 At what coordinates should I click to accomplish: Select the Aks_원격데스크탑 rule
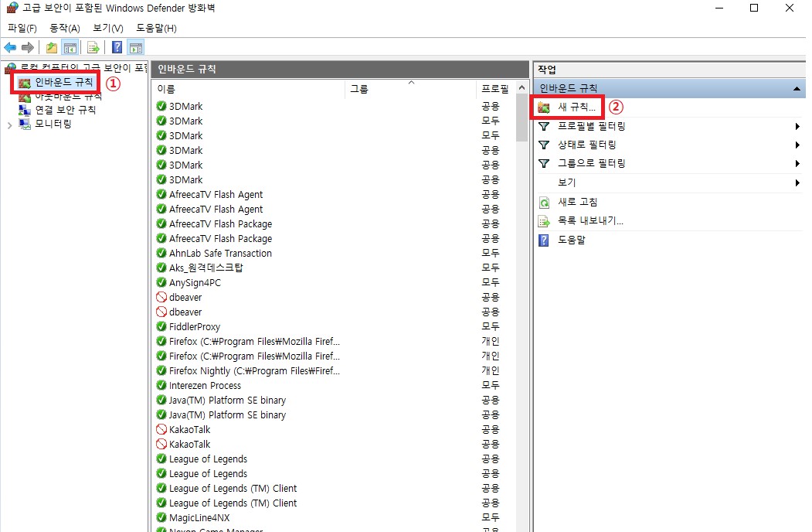click(x=206, y=268)
